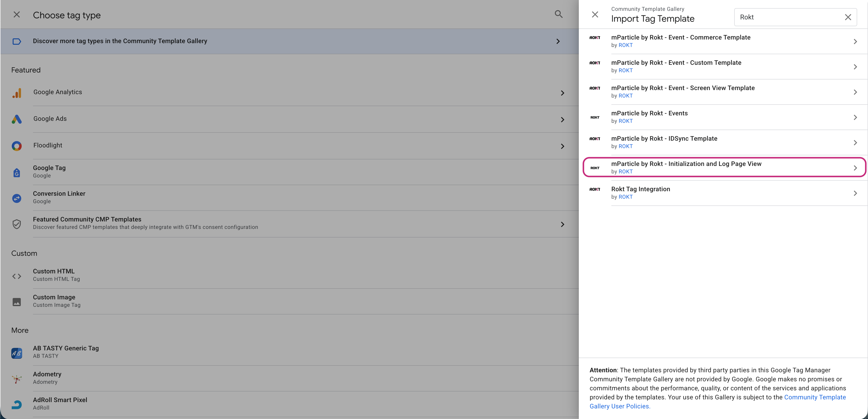Open the ROKT author link under IDSync Template
The height and width of the screenshot is (419, 868).
tap(625, 146)
